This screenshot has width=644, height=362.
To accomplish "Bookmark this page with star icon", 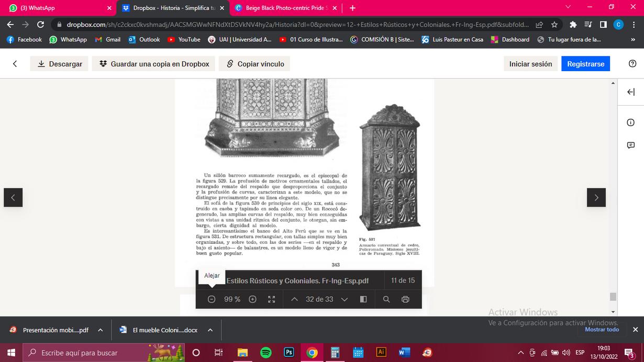I will (554, 25).
